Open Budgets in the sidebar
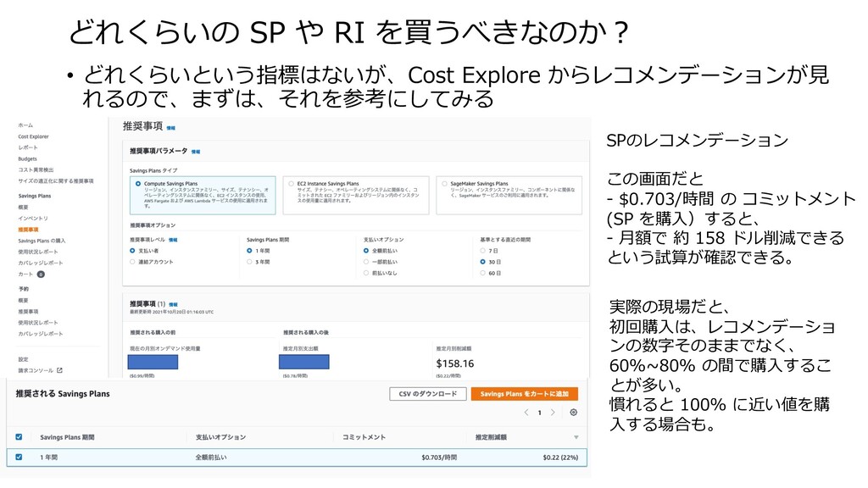This screenshot has height=488, width=868. (27, 158)
